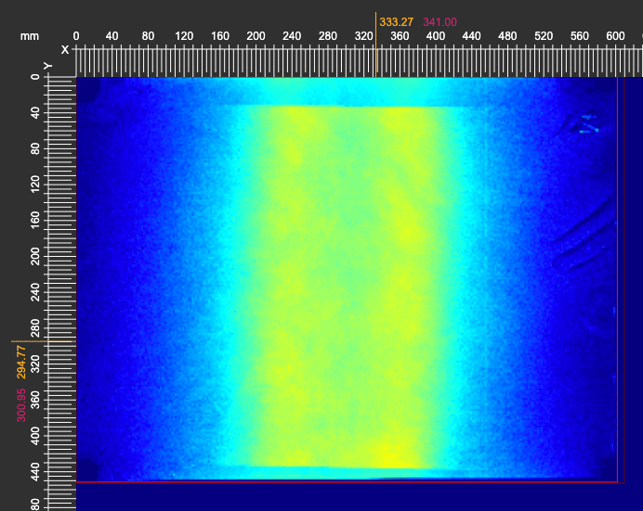Click the mm unit label
This screenshot has height=511, width=643.
(x=29, y=36)
